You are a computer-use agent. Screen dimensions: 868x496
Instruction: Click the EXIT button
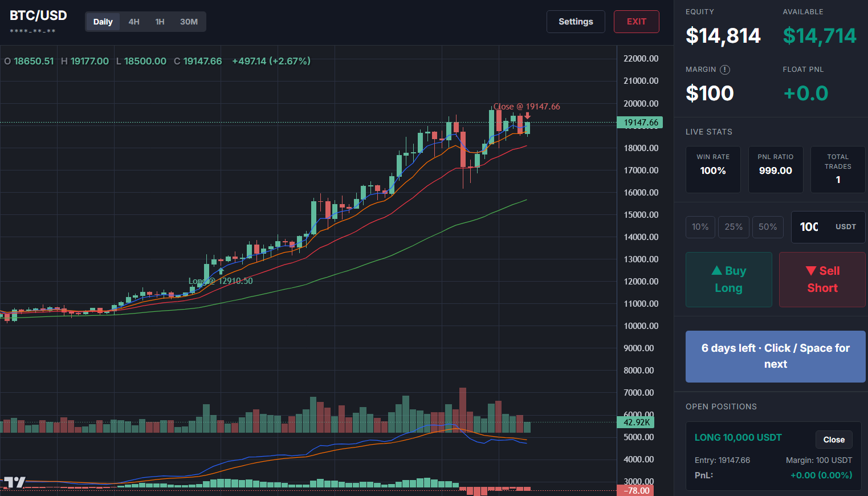click(x=637, y=22)
